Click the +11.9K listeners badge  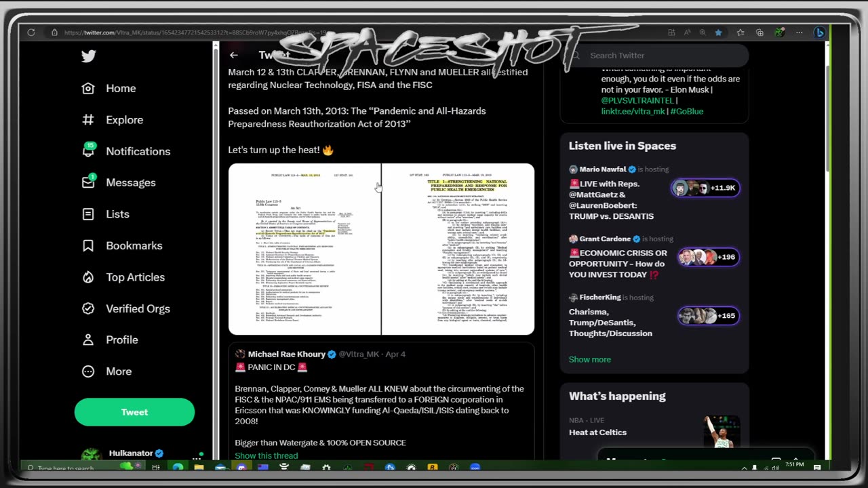[705, 188]
